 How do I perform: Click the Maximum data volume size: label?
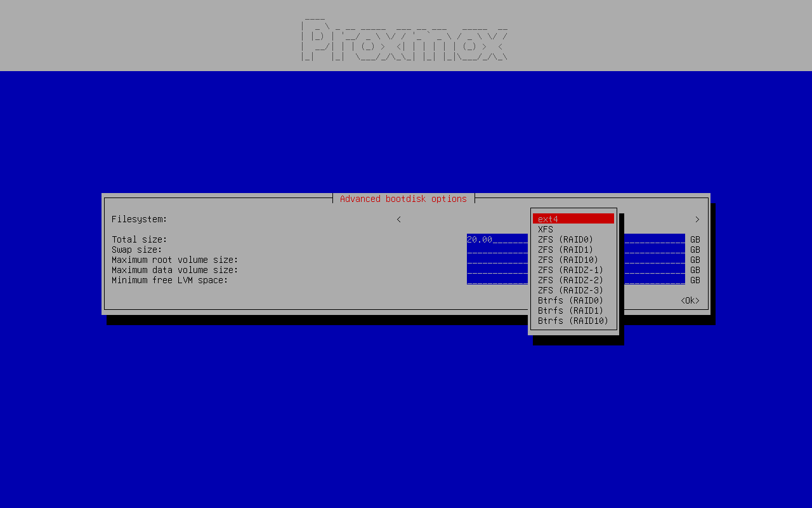click(x=175, y=270)
